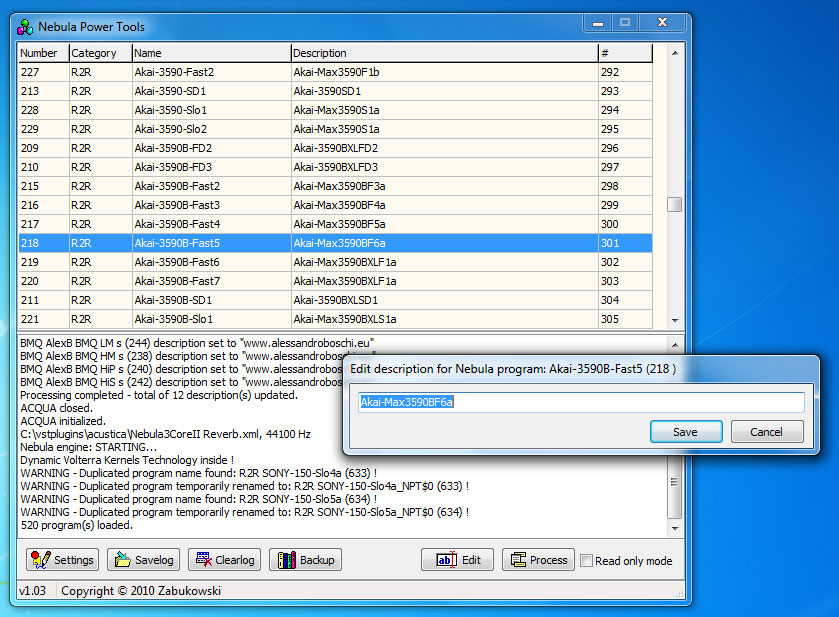The height and width of the screenshot is (617, 839).
Task: Sort programs by the Name column header
Action: 210,53
